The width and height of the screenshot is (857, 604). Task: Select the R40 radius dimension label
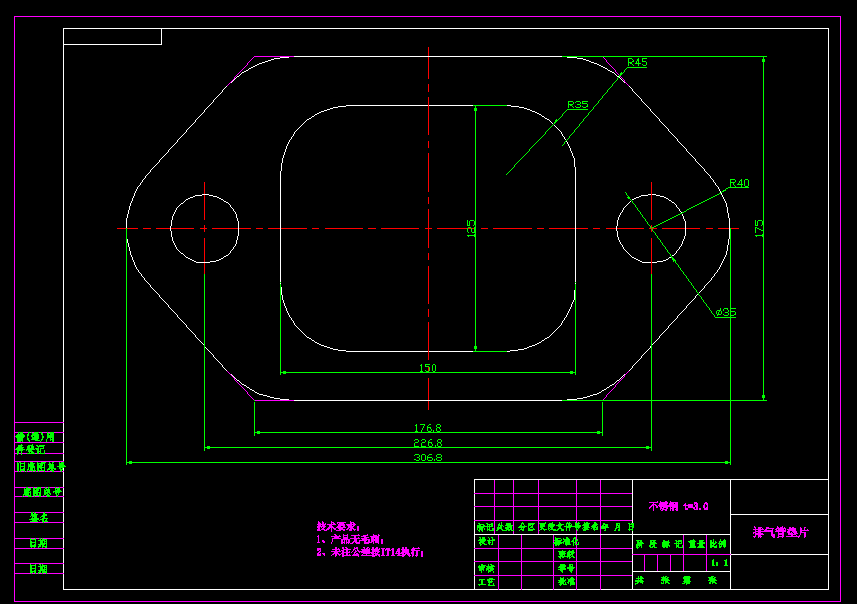point(739,183)
